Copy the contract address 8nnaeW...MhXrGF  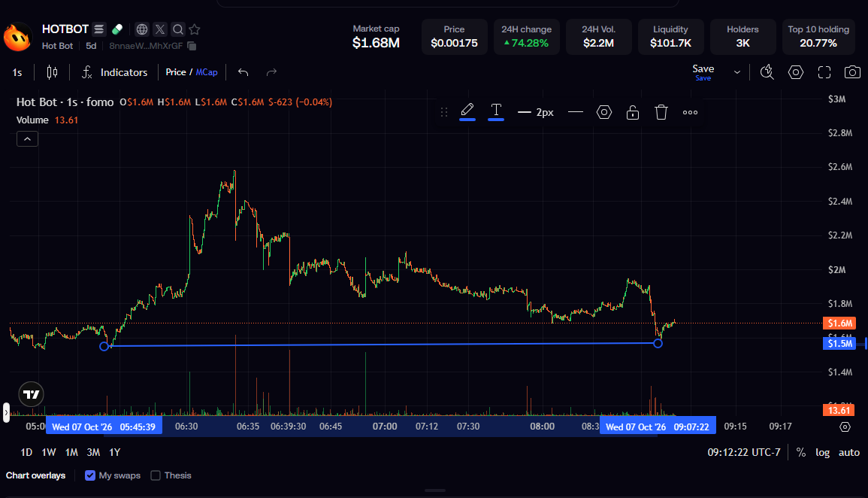(x=192, y=46)
